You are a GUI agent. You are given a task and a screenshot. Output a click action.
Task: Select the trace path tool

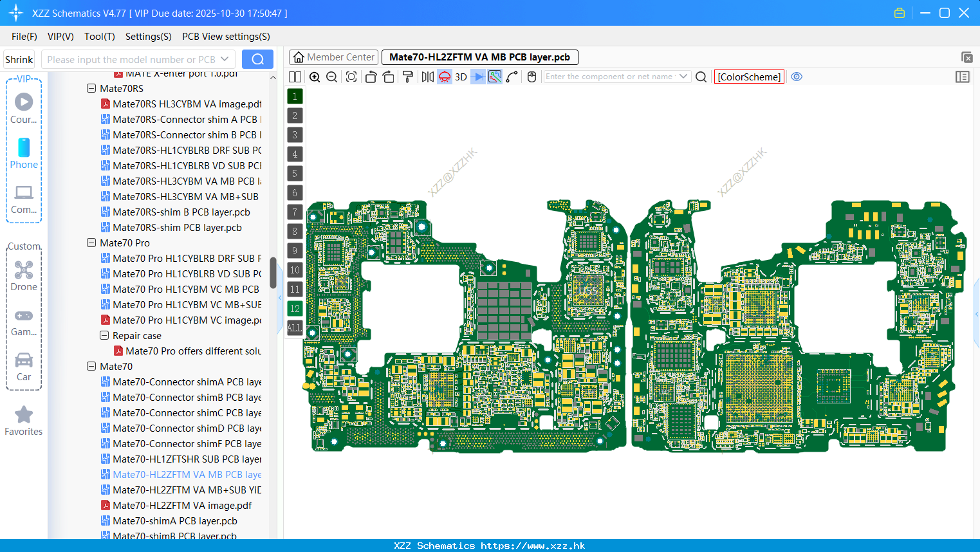(x=512, y=77)
